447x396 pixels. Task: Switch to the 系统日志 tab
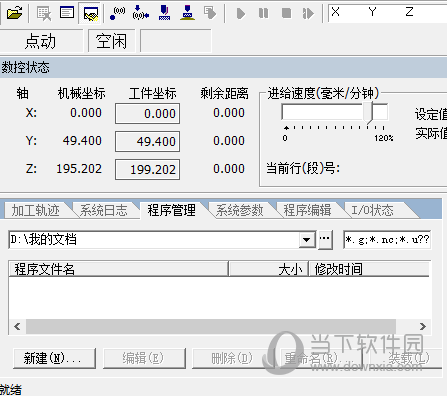tap(104, 210)
